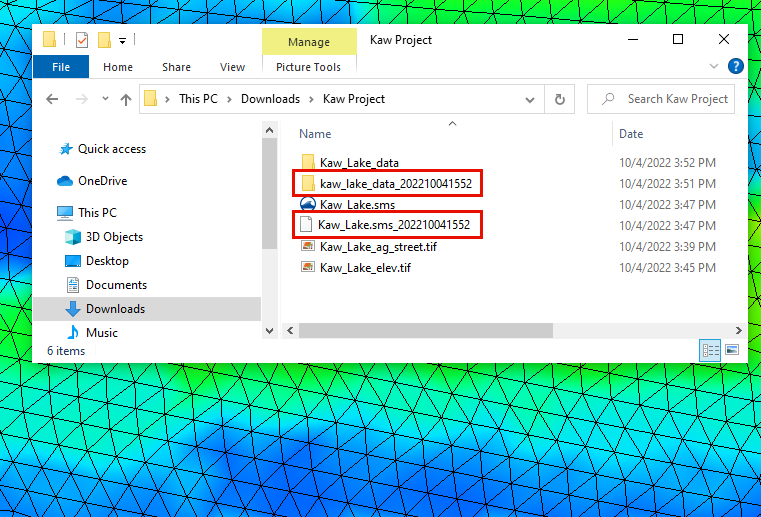Open Music in sidebar
This screenshot has width=761, height=517.
tap(101, 333)
